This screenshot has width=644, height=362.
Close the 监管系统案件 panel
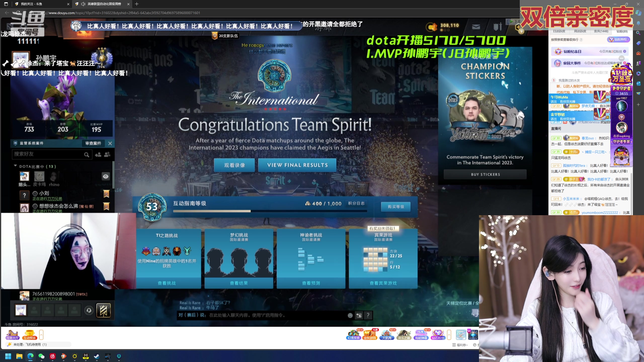coord(110,143)
